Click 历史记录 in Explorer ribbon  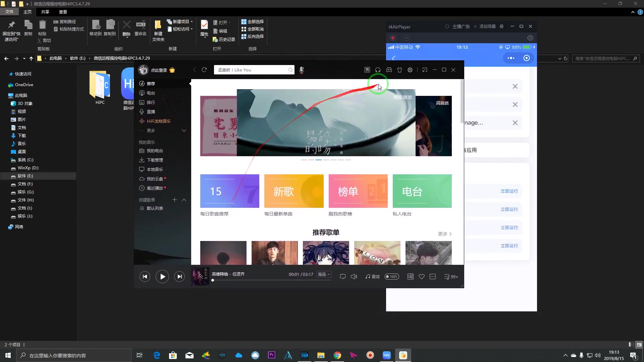(224, 39)
